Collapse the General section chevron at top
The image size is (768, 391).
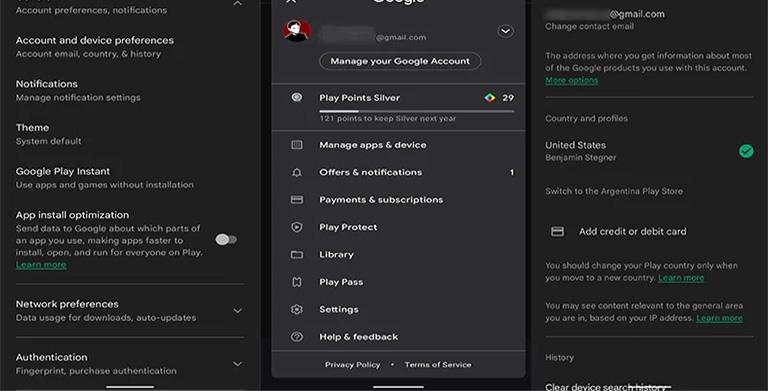(238, 3)
